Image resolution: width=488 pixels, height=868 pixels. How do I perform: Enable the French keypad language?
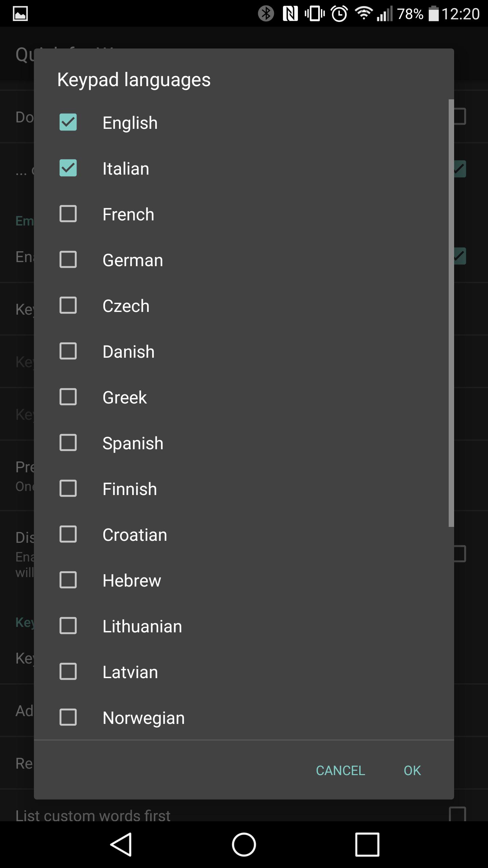(x=68, y=214)
